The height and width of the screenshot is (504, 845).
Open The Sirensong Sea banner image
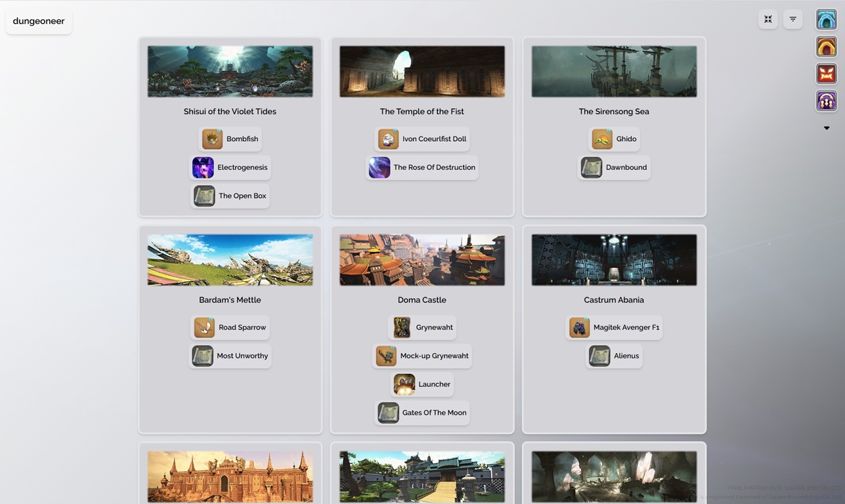point(614,72)
